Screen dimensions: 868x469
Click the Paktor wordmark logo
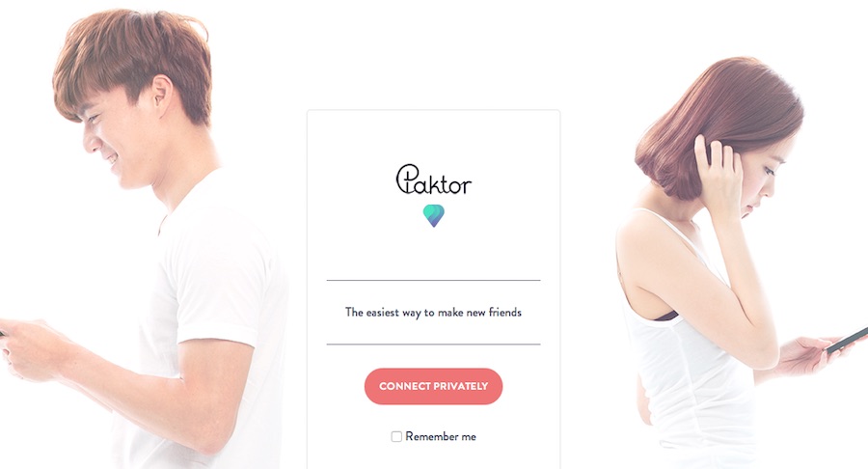click(433, 179)
